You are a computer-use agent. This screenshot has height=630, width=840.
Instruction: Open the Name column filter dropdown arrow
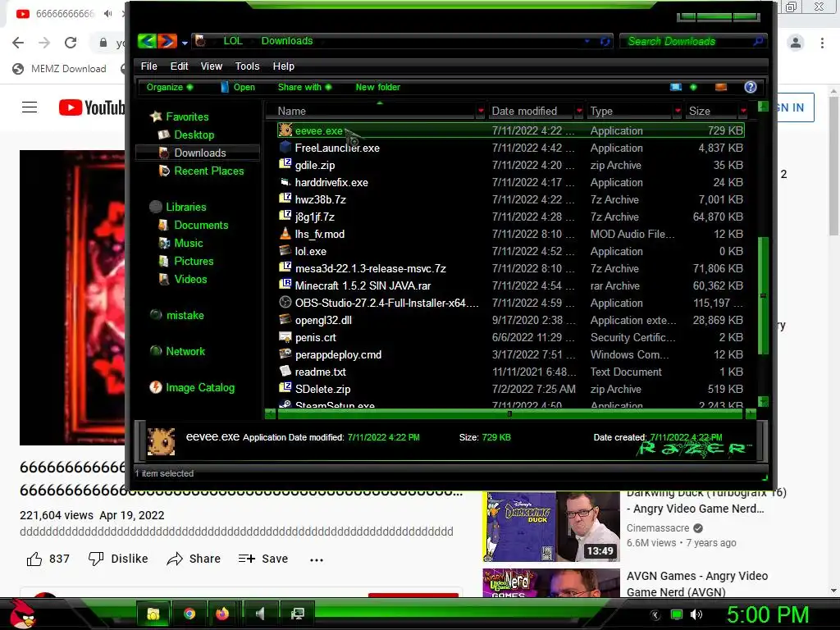481,111
